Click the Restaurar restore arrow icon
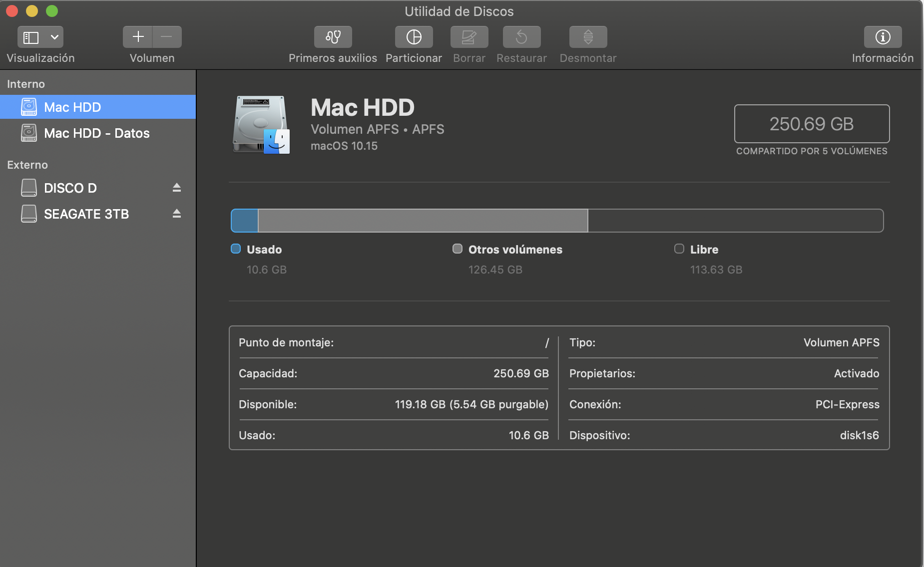This screenshot has width=924, height=567. [521, 37]
